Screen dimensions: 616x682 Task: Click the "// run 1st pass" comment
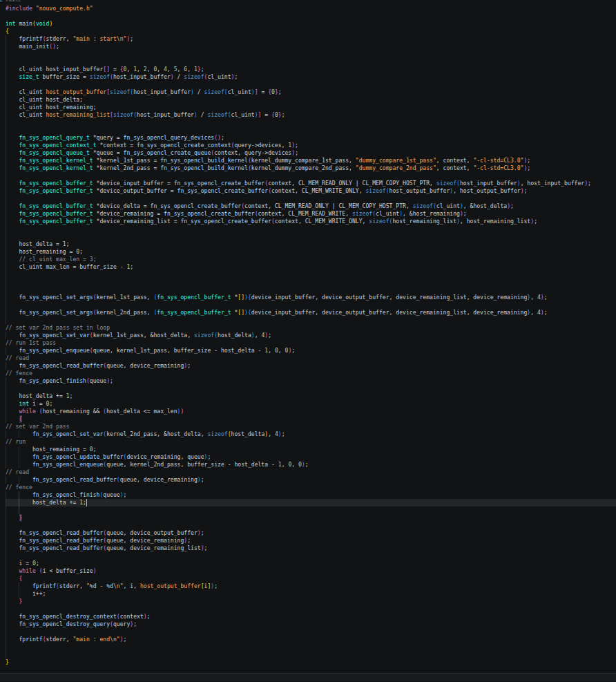30,343
